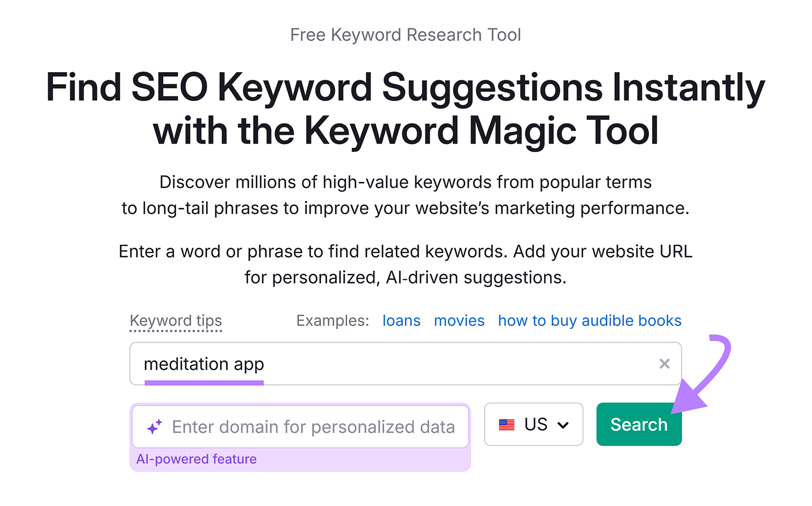
Task: Open the "how to buy audible books" example
Action: click(x=589, y=320)
